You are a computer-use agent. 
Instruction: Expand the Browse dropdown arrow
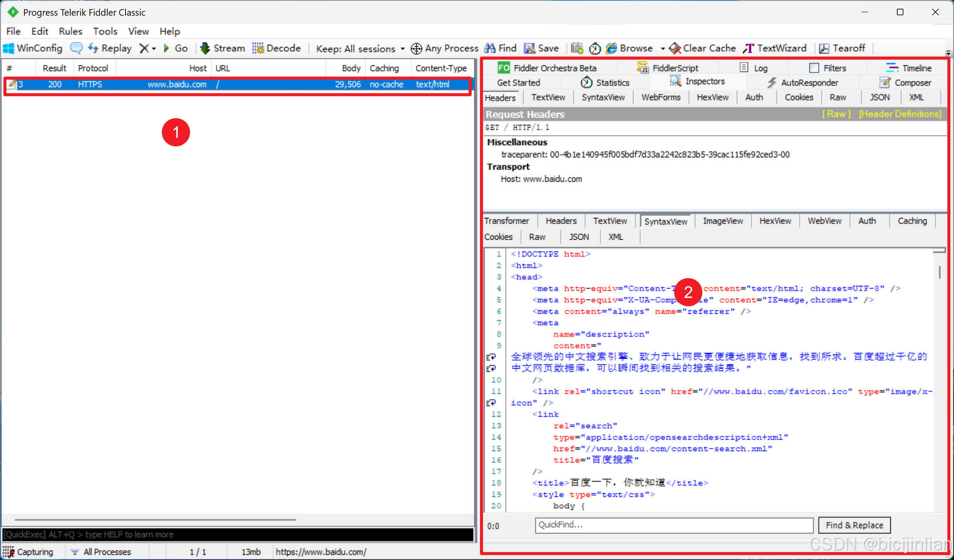(663, 49)
